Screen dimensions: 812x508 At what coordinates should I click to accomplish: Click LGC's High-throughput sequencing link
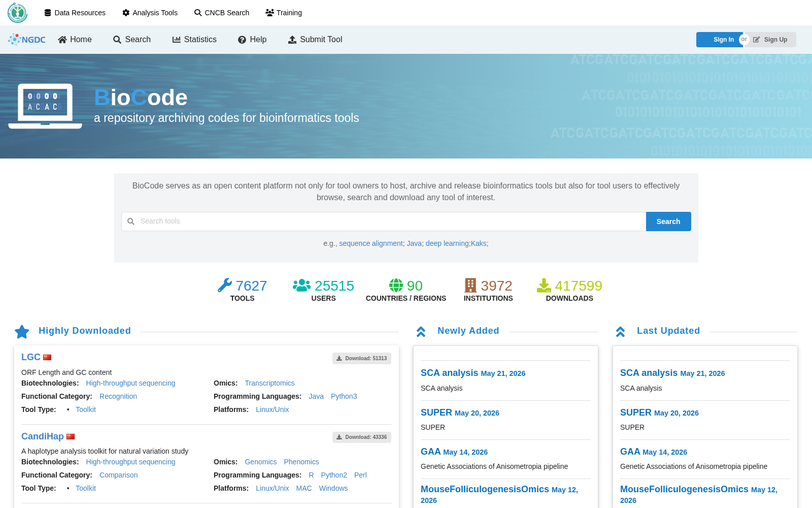pyautogui.click(x=130, y=384)
